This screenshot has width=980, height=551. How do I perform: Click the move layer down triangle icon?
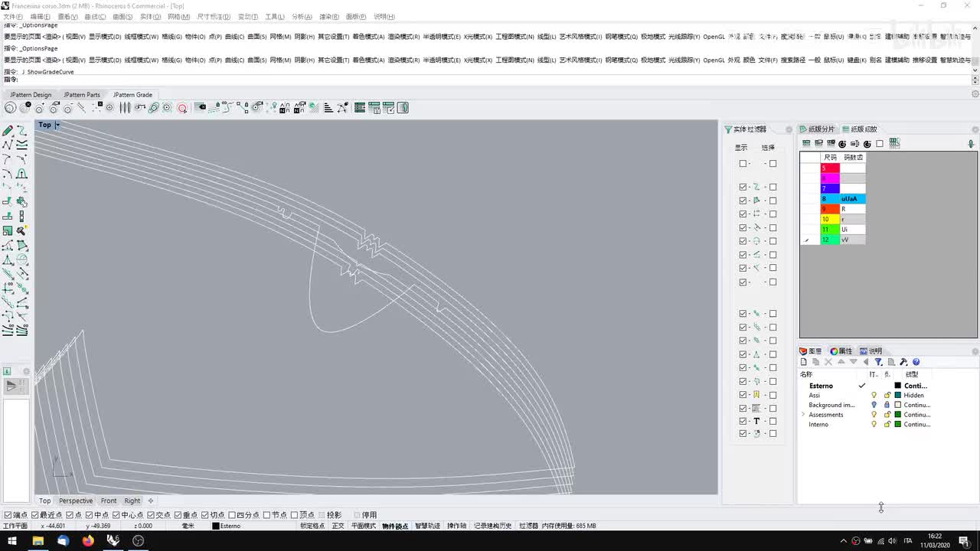pos(854,362)
